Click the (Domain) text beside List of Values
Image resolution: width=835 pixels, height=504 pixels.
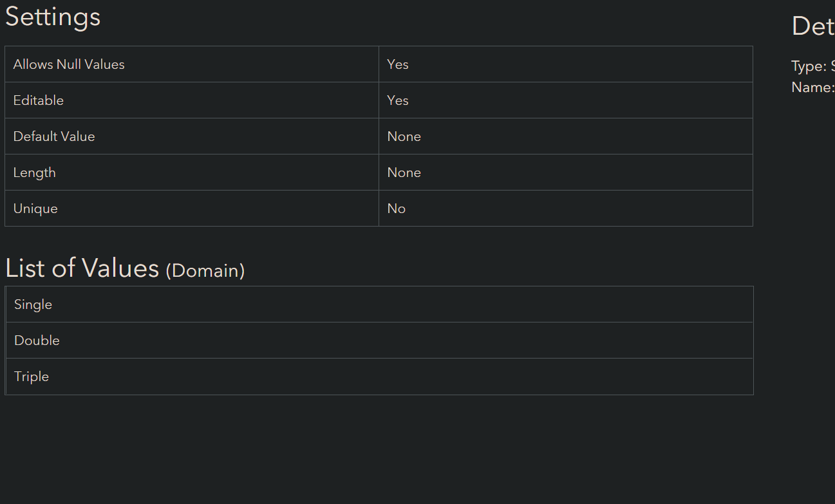click(x=205, y=270)
